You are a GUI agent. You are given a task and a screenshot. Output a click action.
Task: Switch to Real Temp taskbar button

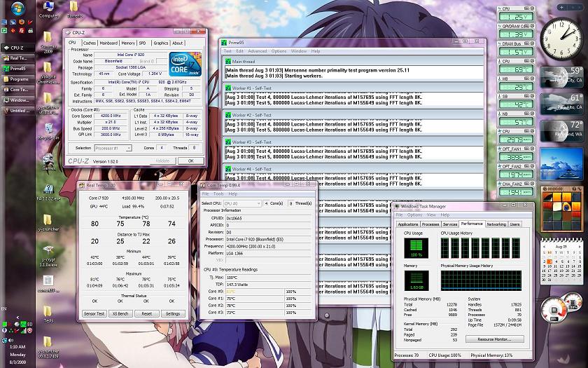click(17, 58)
